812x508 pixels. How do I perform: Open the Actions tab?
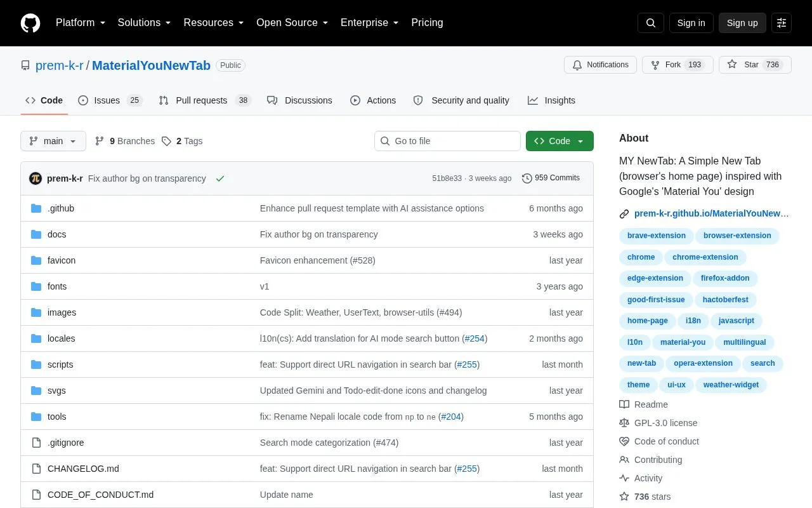point(373,100)
